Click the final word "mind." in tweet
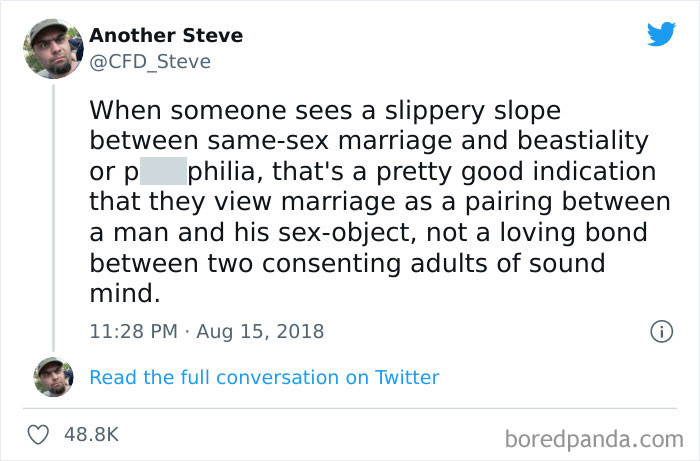The image size is (700, 461). coord(124,296)
